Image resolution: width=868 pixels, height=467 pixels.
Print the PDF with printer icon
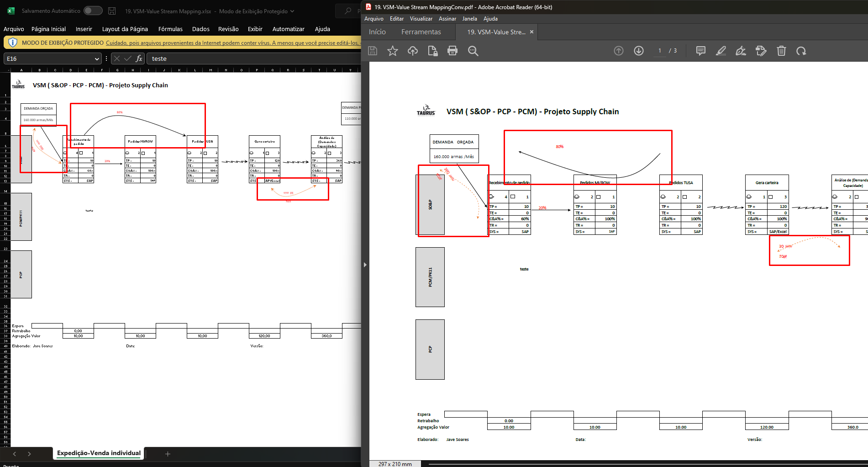point(452,51)
